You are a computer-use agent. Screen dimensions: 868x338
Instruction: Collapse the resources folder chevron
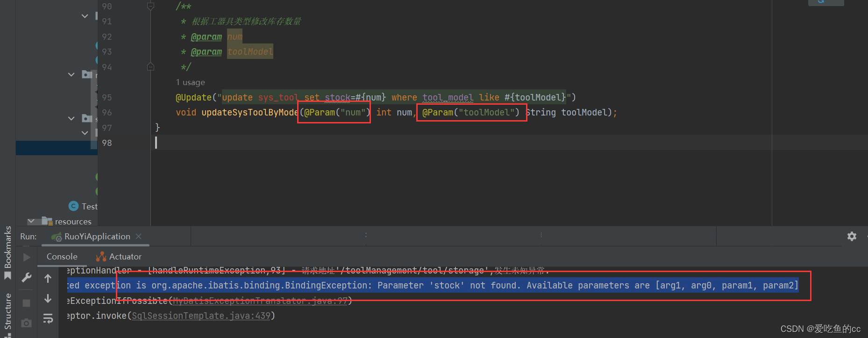[31, 221]
